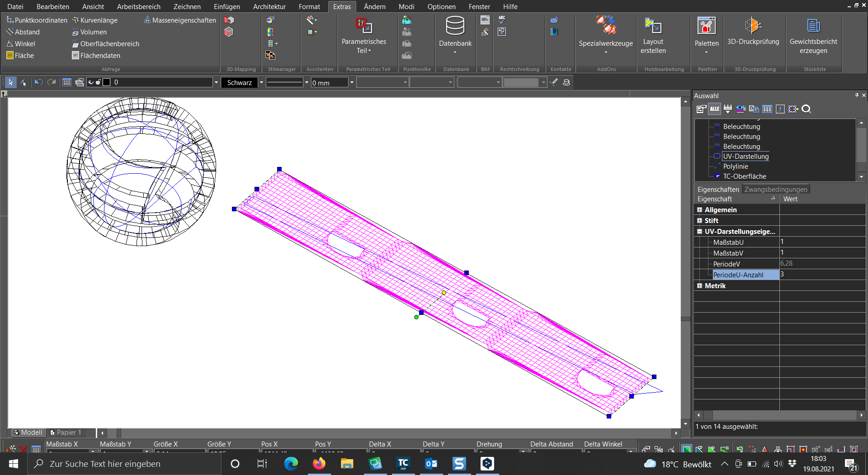This screenshot has height=475, width=868.
Task: Select the UV-Darstellung tree item
Action: pos(746,156)
